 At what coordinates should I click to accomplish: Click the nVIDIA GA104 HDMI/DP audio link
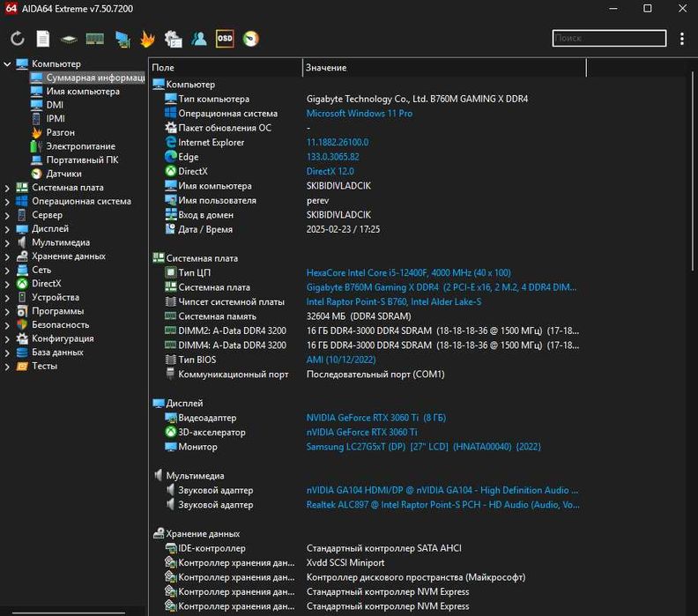442,491
